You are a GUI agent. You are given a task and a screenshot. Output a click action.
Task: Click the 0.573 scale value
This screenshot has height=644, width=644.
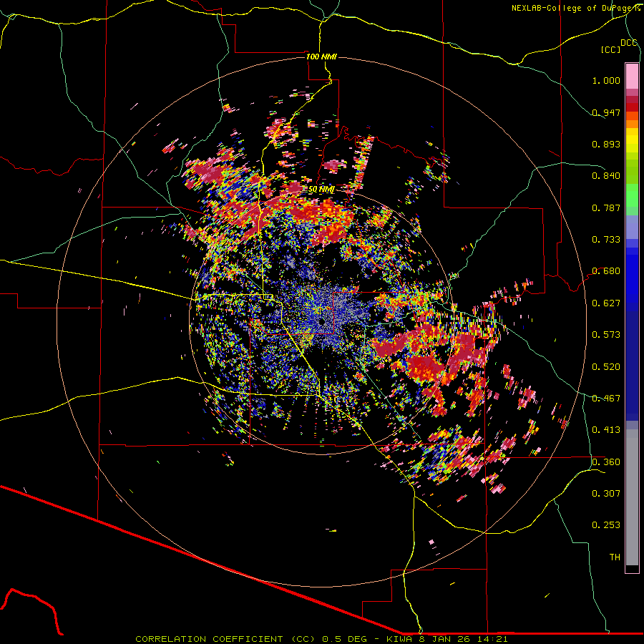point(606,335)
